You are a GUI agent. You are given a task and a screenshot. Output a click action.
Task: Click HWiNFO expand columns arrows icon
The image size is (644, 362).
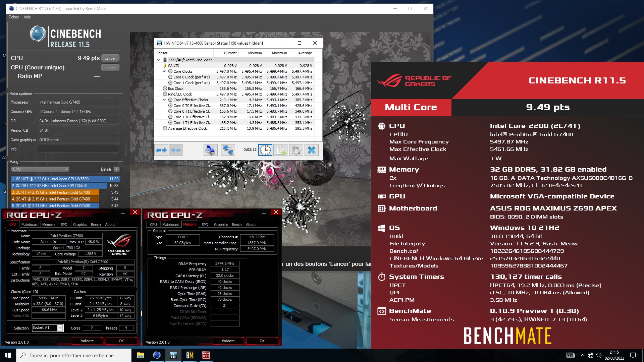[x=161, y=150]
